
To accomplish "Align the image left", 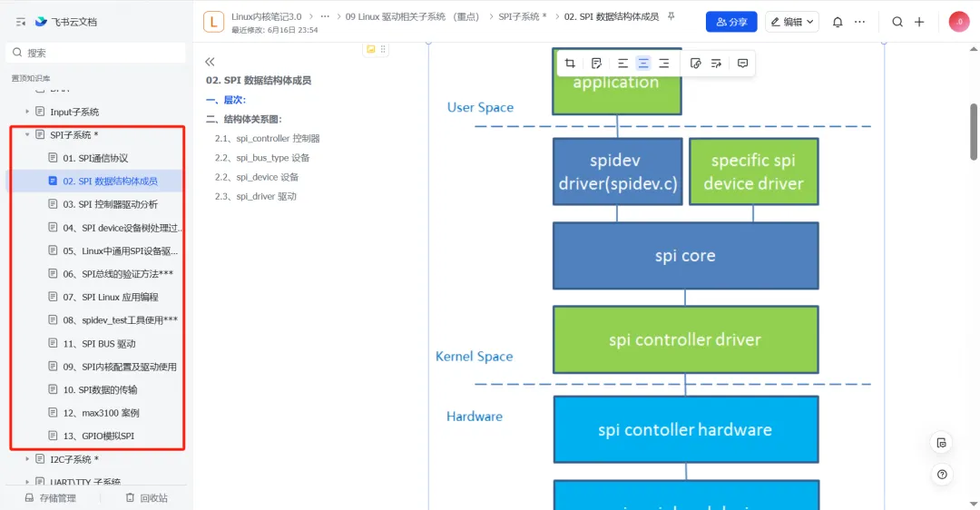I will [x=622, y=64].
